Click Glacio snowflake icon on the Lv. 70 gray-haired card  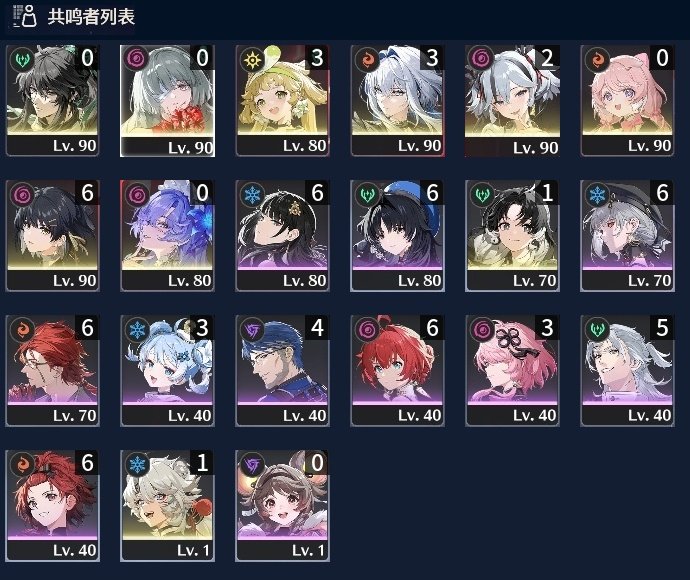pos(598,194)
